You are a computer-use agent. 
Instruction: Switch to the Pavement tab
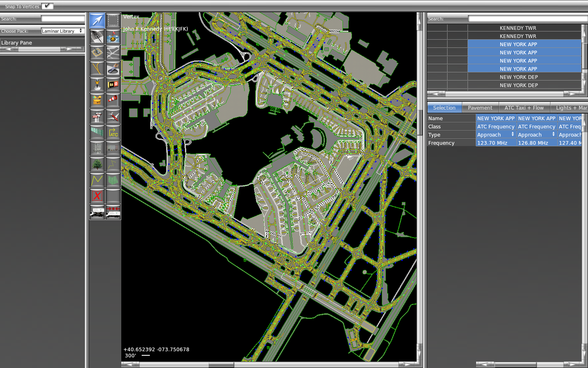tap(480, 108)
